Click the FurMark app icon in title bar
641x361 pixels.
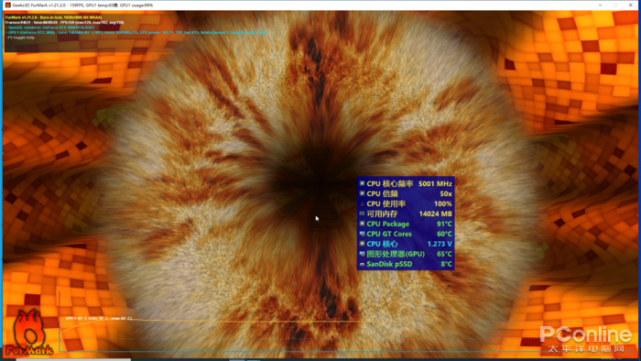pos(8,5)
